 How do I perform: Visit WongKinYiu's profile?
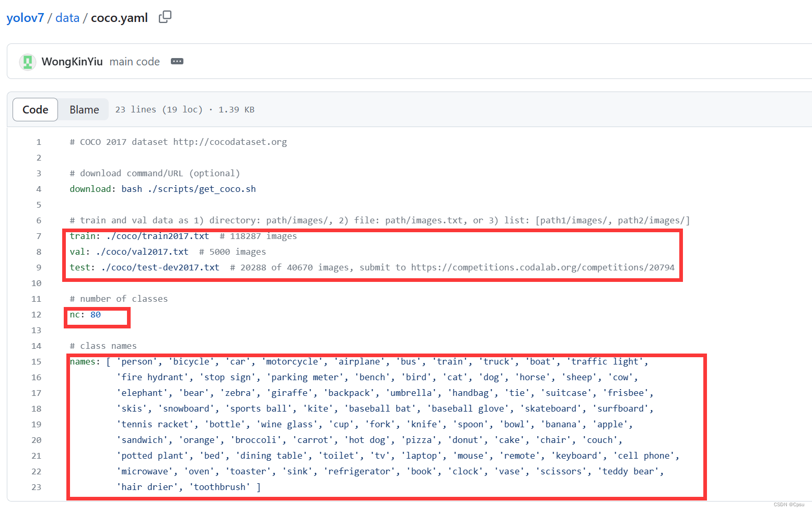coord(71,61)
